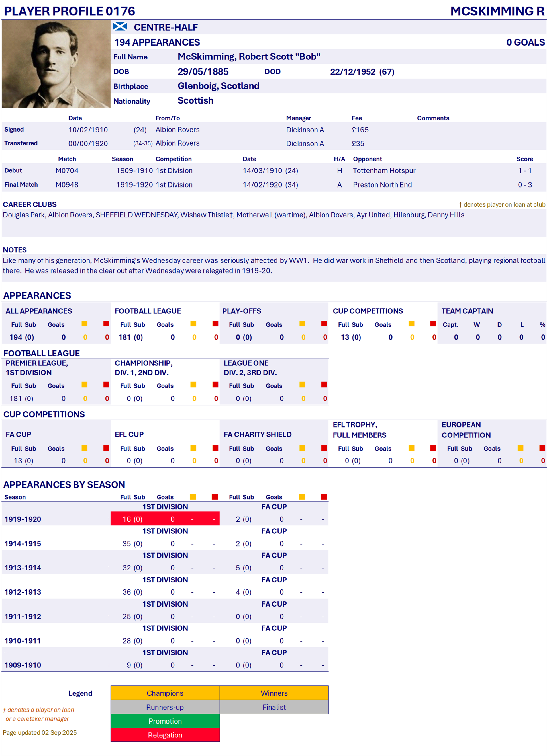The image size is (547, 756).
Task: Click the final match code M0948
Action: (x=67, y=185)
